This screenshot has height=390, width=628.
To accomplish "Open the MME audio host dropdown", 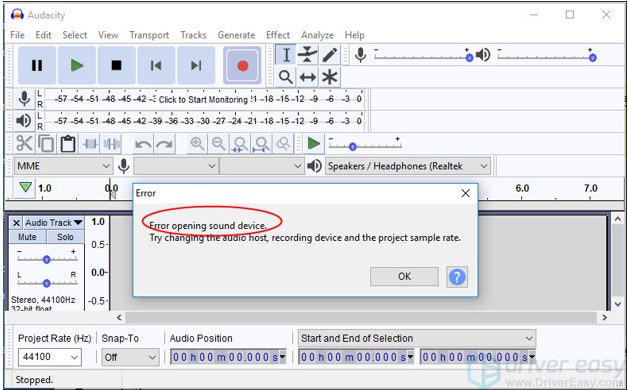I will [x=63, y=166].
